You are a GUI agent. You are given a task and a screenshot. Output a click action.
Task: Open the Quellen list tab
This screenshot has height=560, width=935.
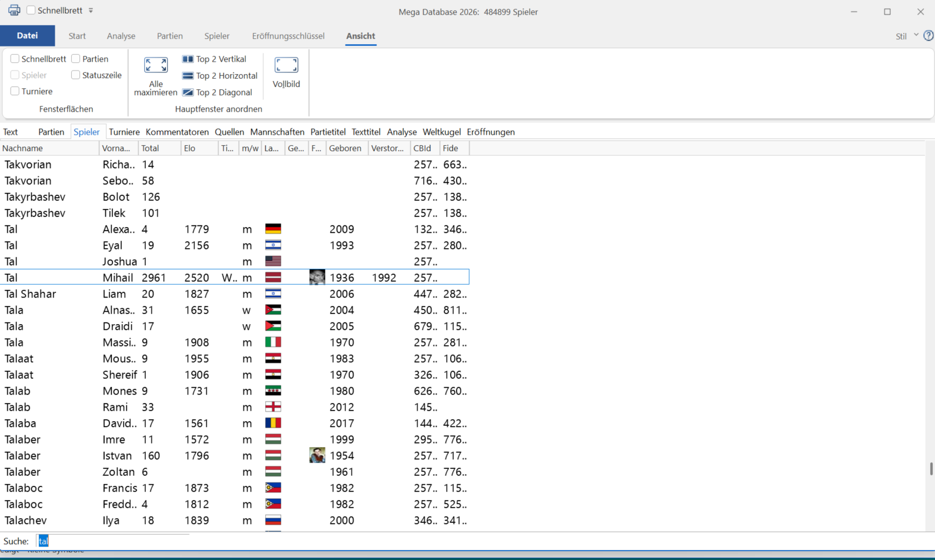pos(229,132)
